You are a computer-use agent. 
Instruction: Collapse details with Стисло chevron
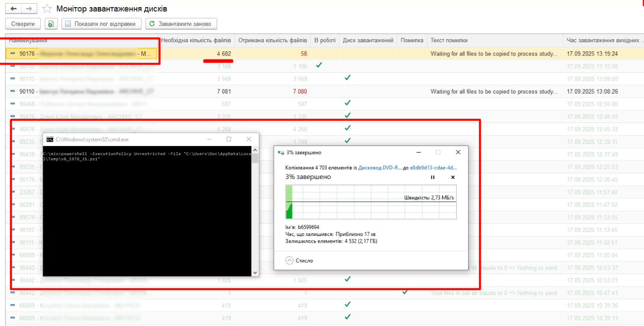pos(290,260)
